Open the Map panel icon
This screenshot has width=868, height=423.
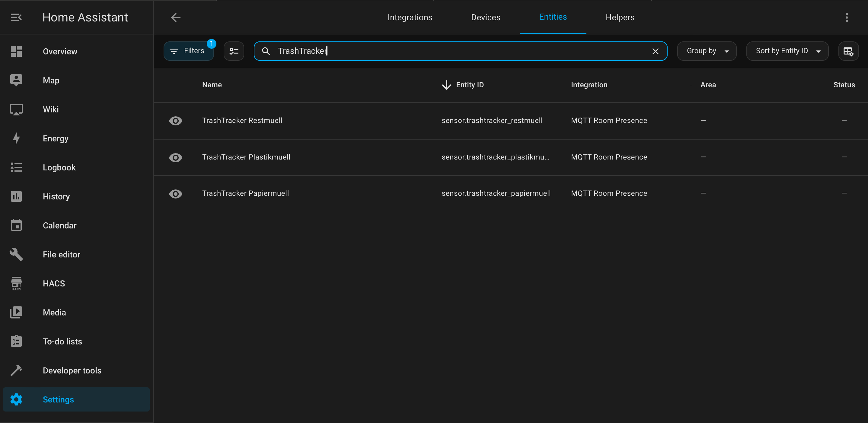[x=16, y=80]
